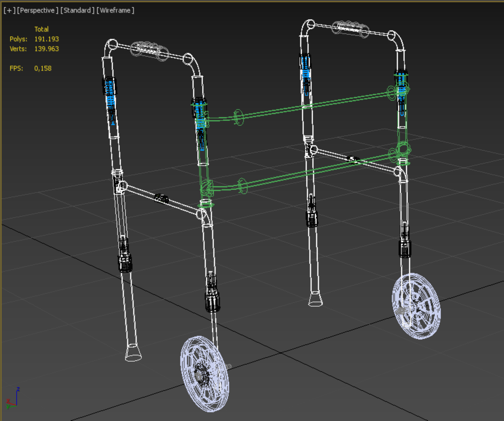Image resolution: width=504 pixels, height=421 pixels.
Task: Select the black clip on near frame's side brace
Action: tap(161, 199)
